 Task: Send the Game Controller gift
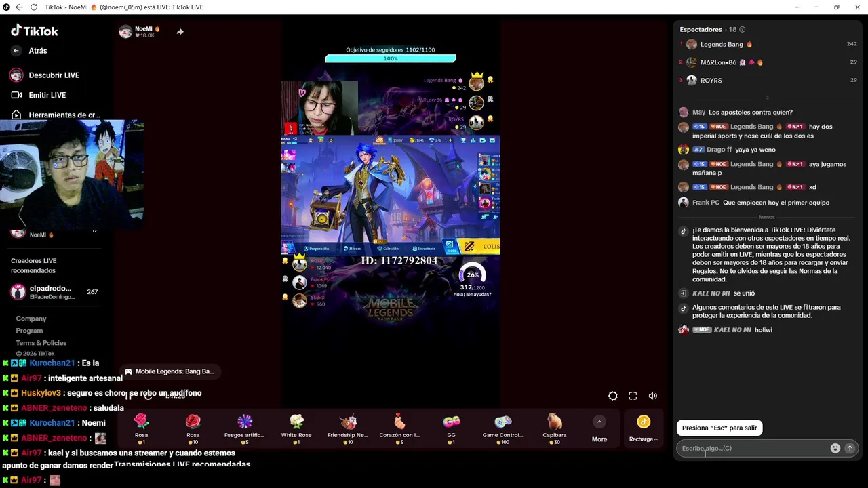pos(503,428)
